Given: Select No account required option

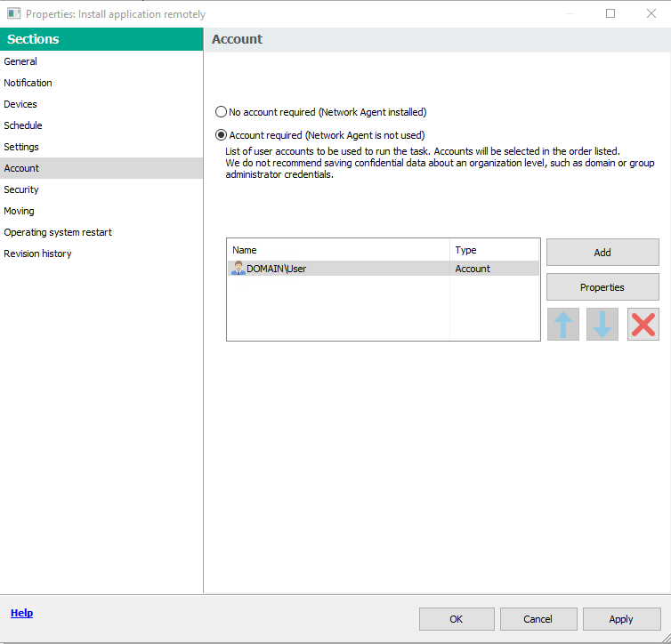Looking at the screenshot, I should [x=221, y=112].
